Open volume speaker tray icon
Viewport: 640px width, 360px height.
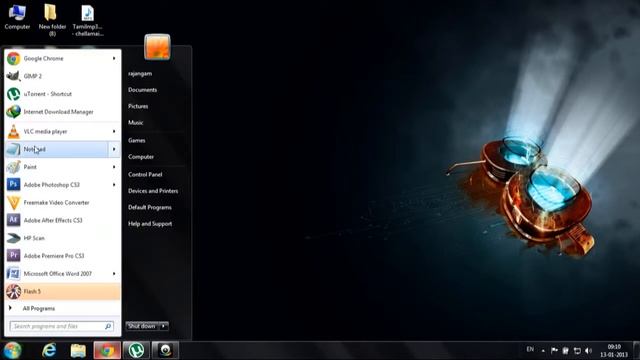588,351
